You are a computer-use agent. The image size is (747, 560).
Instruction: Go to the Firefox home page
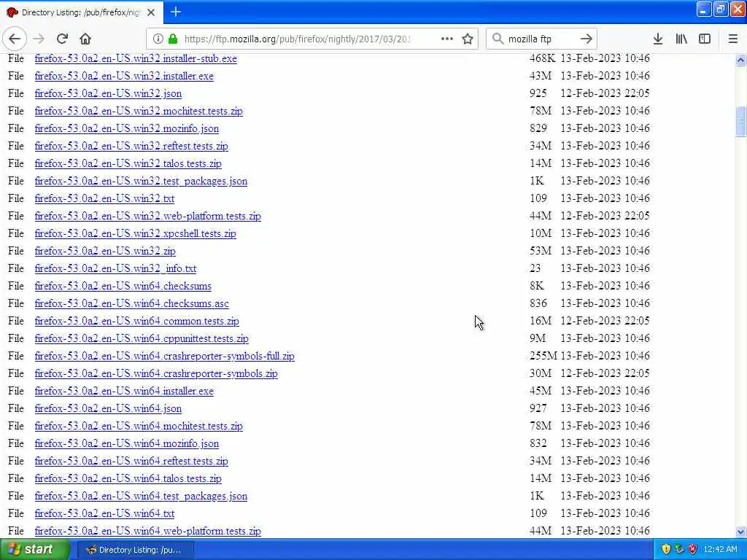85,39
